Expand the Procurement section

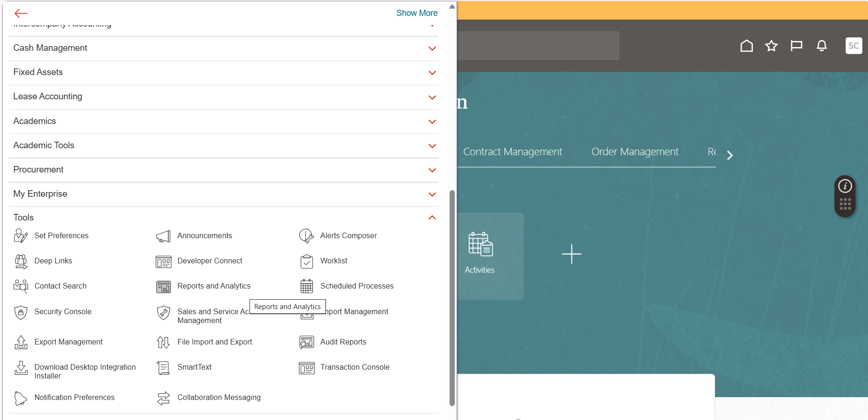point(432,170)
